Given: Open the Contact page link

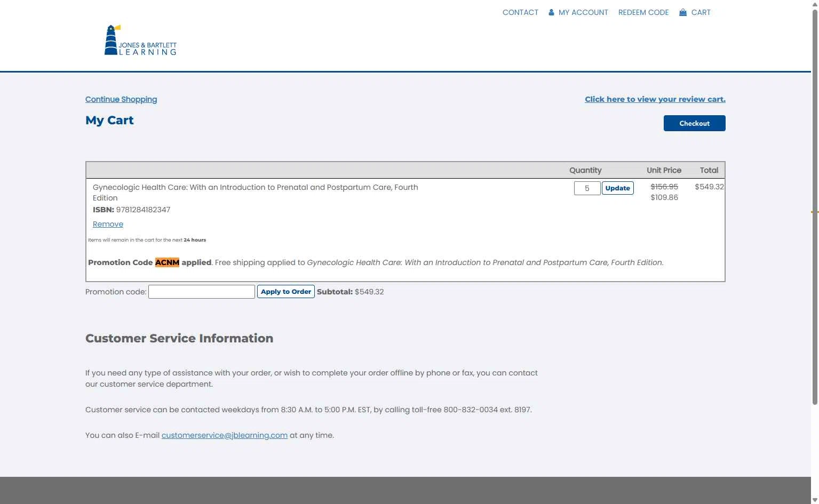Looking at the screenshot, I should point(520,12).
